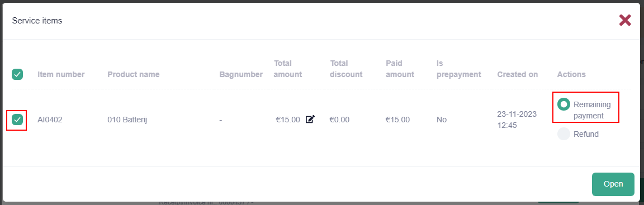Viewport: 644px width, 205px height.
Task: Click the 010 Batterij product name
Action: click(x=127, y=120)
